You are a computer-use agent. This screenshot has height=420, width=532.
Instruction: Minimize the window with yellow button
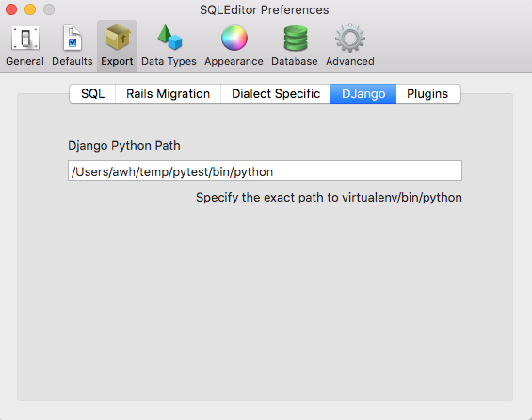click(30, 9)
